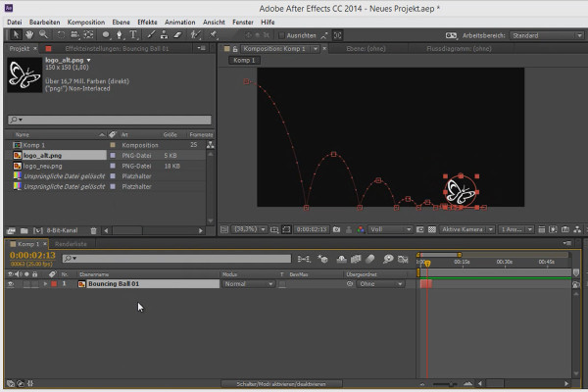Image resolution: width=588 pixels, height=392 pixels.
Task: Toggle visibility eye of Bouncing Ball 01 layer
Action: 11,284
